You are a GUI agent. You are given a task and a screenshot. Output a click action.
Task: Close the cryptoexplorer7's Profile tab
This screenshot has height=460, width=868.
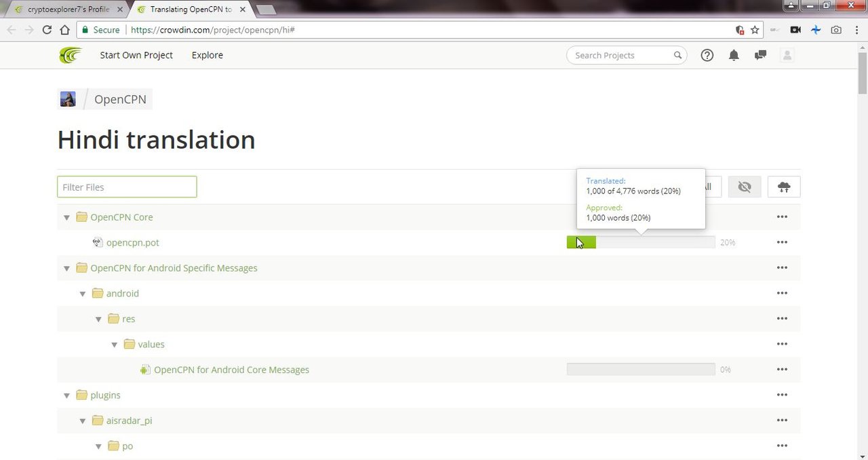coord(119,9)
